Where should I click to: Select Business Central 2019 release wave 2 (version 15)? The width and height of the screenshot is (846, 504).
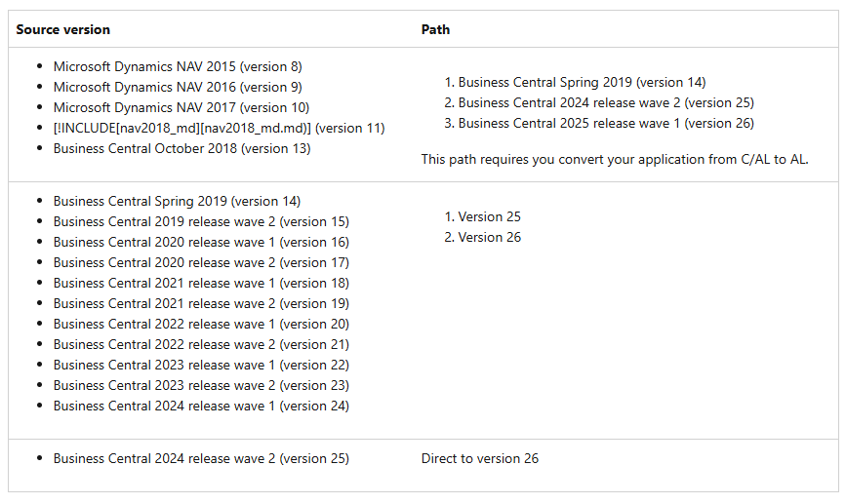(x=201, y=221)
